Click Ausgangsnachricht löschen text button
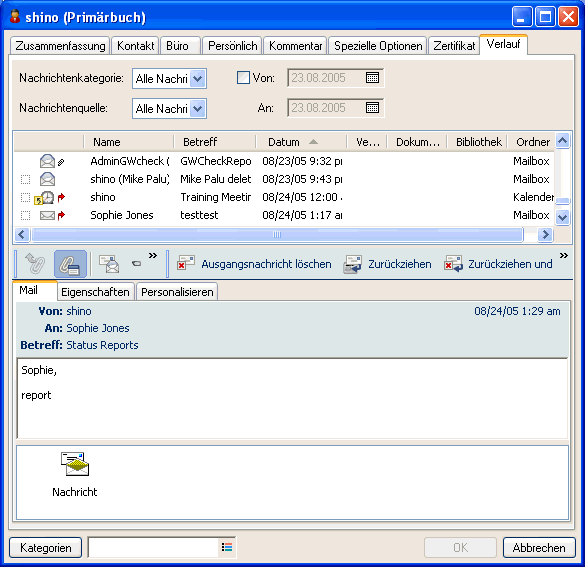Screen dimensions: 585x567 266,264
